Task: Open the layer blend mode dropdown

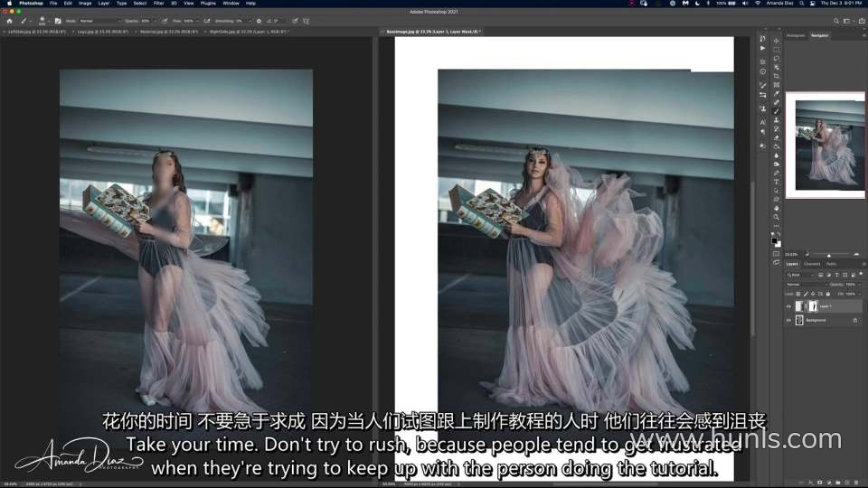Action: click(x=807, y=285)
